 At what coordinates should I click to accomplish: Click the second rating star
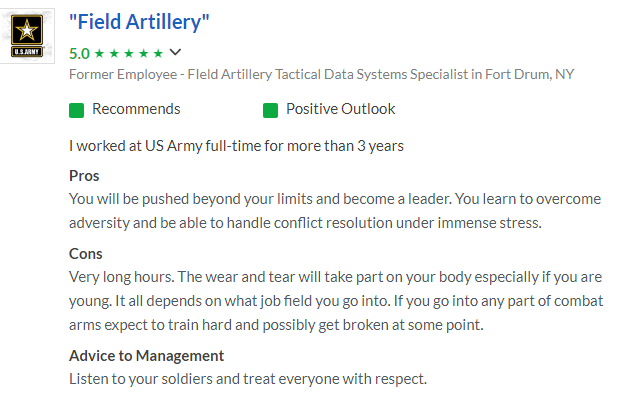tap(113, 53)
